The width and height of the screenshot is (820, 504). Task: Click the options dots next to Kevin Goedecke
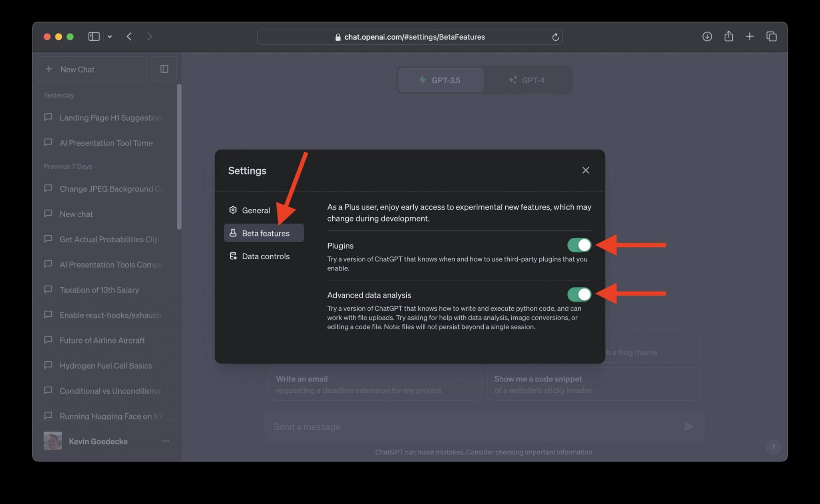[x=165, y=441]
